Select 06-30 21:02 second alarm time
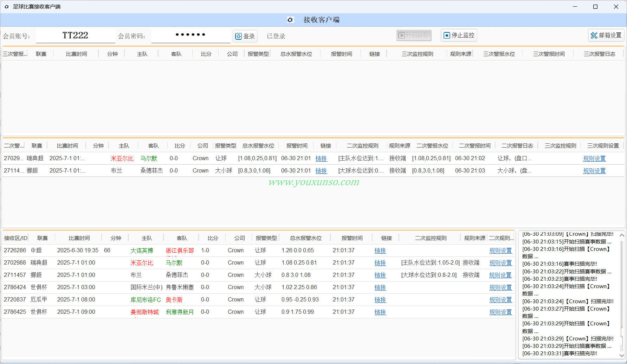 click(x=470, y=158)
